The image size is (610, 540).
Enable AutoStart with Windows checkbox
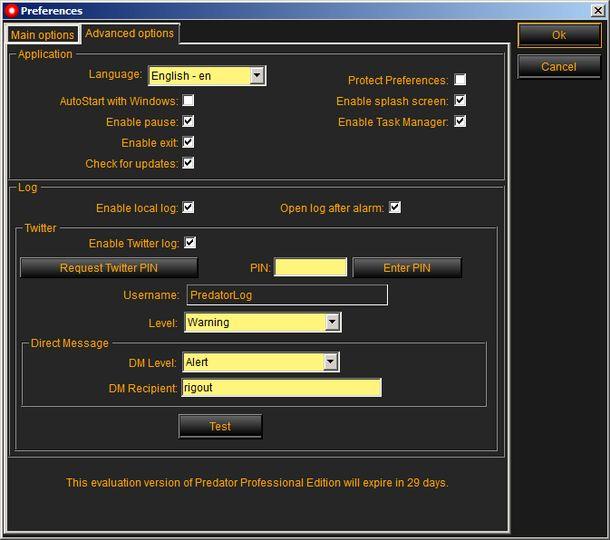point(188,100)
